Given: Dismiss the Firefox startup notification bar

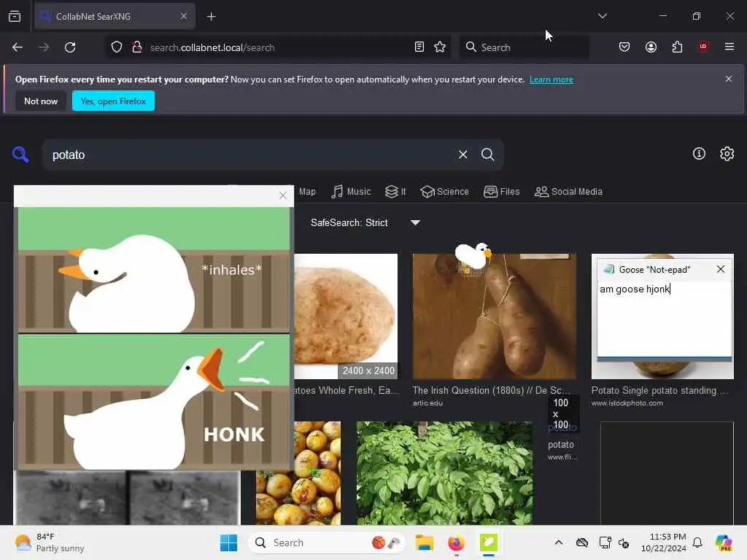Looking at the screenshot, I should pyautogui.click(x=729, y=79).
